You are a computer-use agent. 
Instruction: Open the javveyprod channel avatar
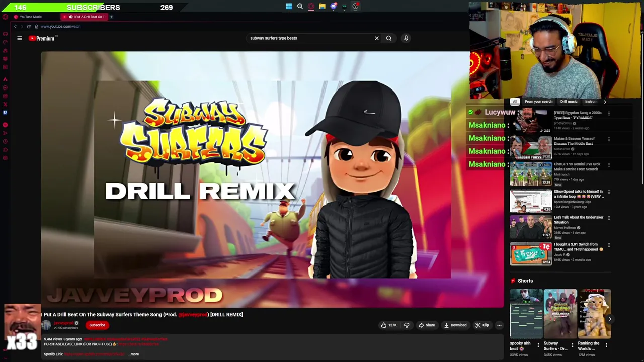click(46, 325)
